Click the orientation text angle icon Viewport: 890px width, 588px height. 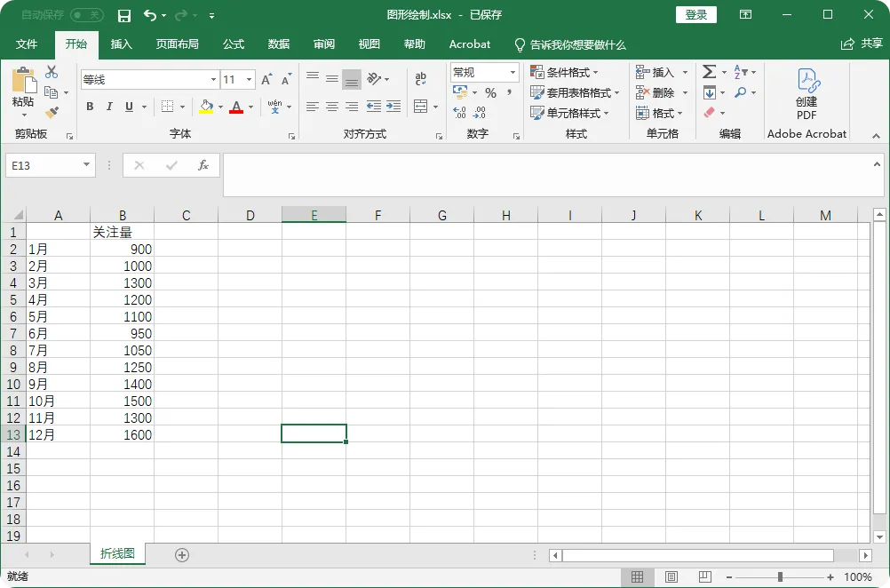tap(374, 79)
